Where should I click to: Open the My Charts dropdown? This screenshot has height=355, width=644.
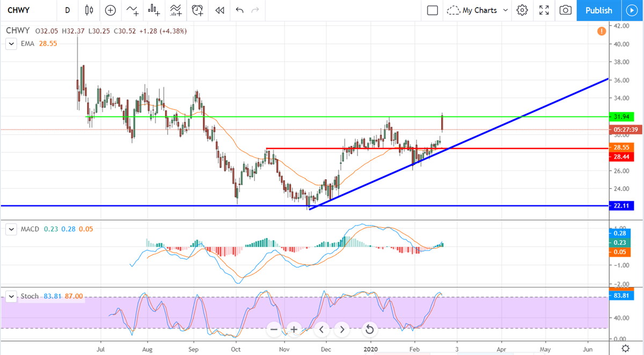pyautogui.click(x=478, y=10)
